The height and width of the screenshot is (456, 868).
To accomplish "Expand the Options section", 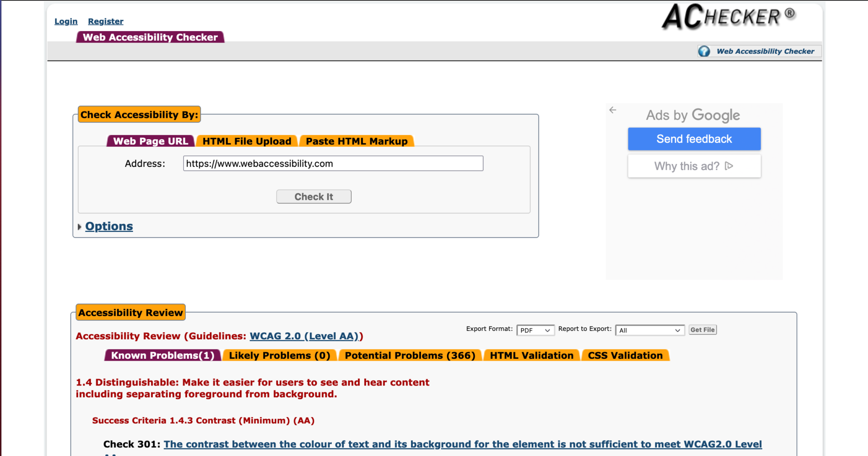I will click(108, 226).
